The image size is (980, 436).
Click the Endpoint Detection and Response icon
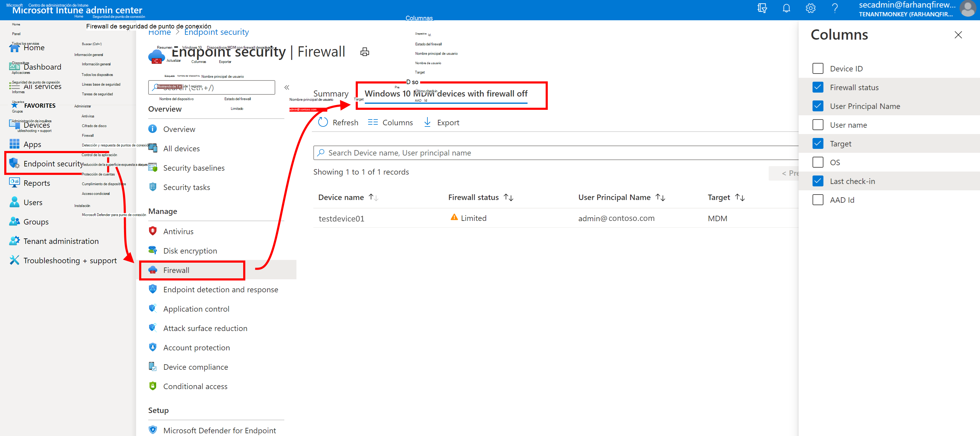pos(152,290)
